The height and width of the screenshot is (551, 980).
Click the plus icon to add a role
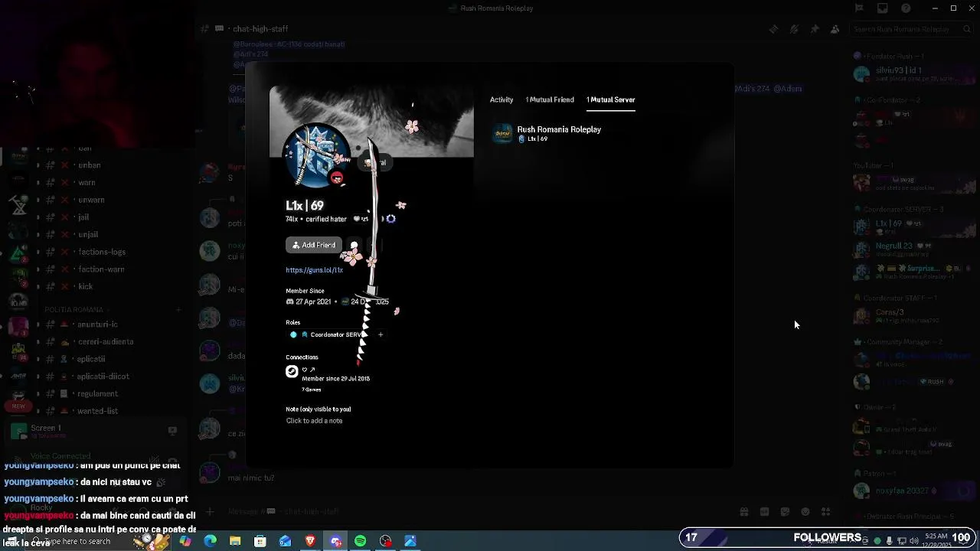click(381, 334)
